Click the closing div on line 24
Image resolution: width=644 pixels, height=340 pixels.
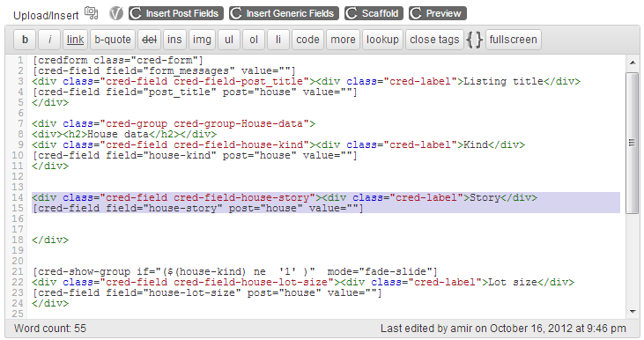coord(50,304)
